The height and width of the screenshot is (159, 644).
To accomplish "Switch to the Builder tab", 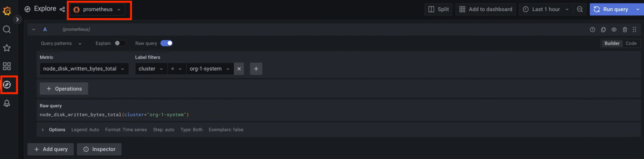I will pyautogui.click(x=612, y=43).
